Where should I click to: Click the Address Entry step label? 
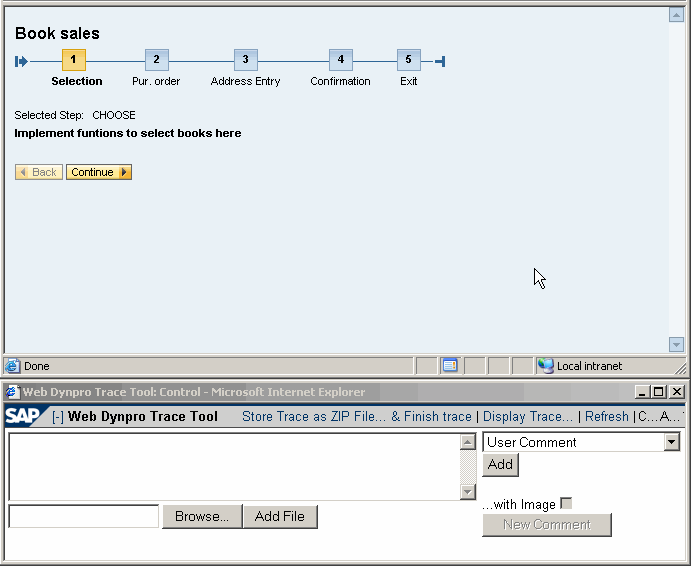245,81
